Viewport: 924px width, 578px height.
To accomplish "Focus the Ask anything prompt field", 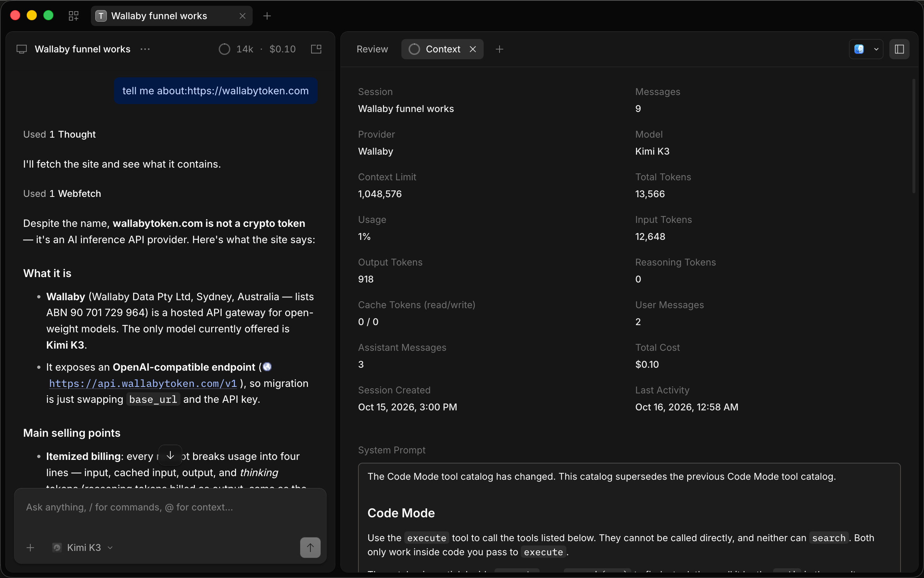I will [x=170, y=507].
